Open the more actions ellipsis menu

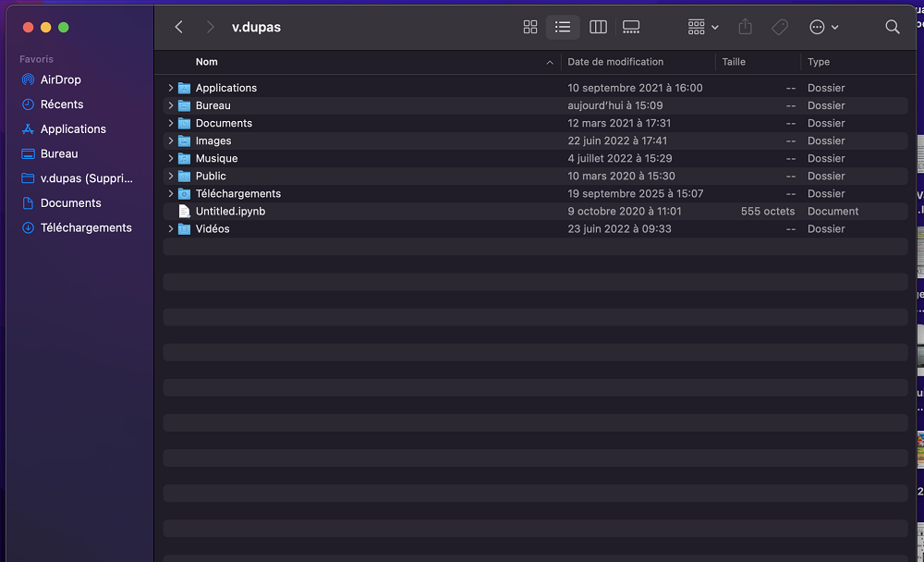tap(823, 27)
